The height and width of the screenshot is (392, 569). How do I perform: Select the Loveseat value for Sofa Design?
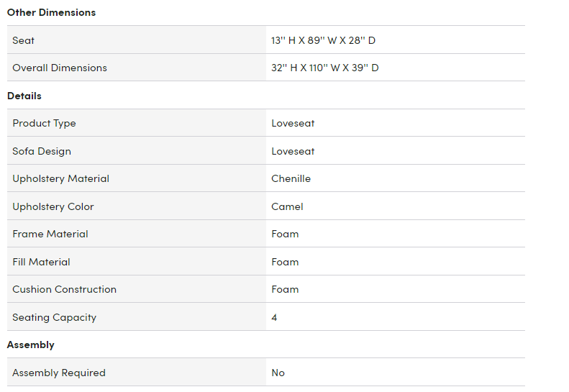(x=293, y=151)
